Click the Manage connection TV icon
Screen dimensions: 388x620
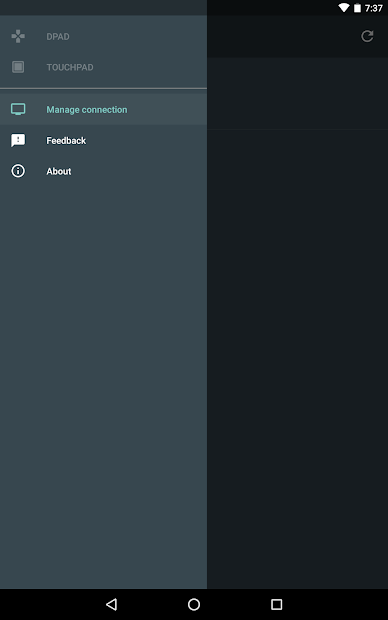18,109
